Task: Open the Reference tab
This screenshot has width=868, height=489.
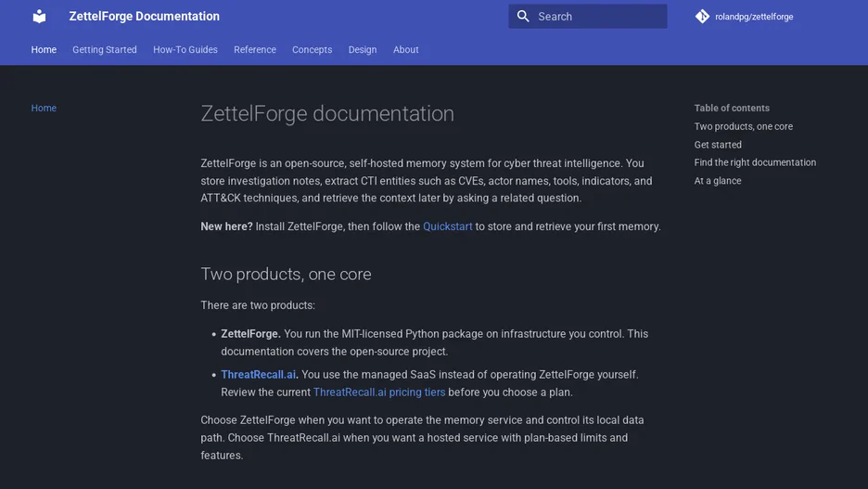Action: [255, 49]
